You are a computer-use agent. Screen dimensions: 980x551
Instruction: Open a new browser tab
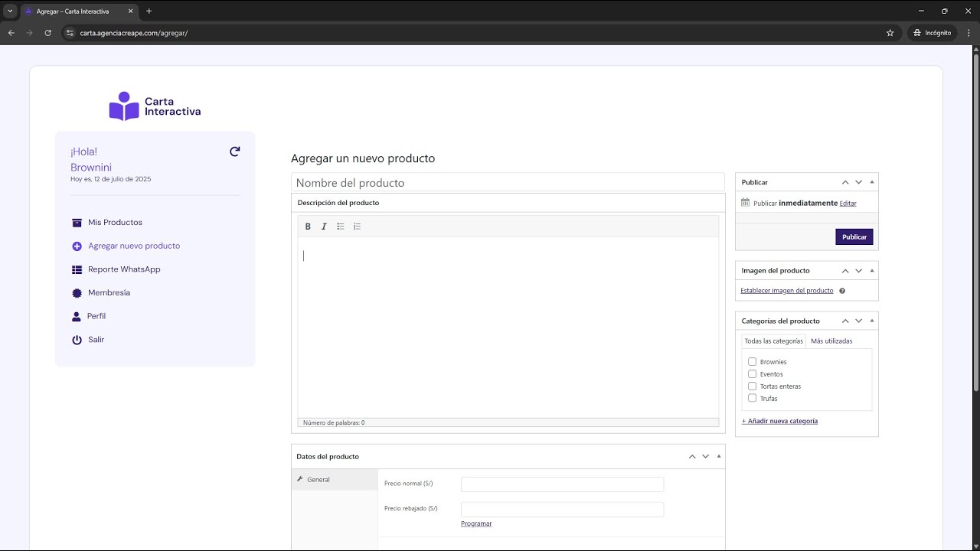pyautogui.click(x=149, y=11)
